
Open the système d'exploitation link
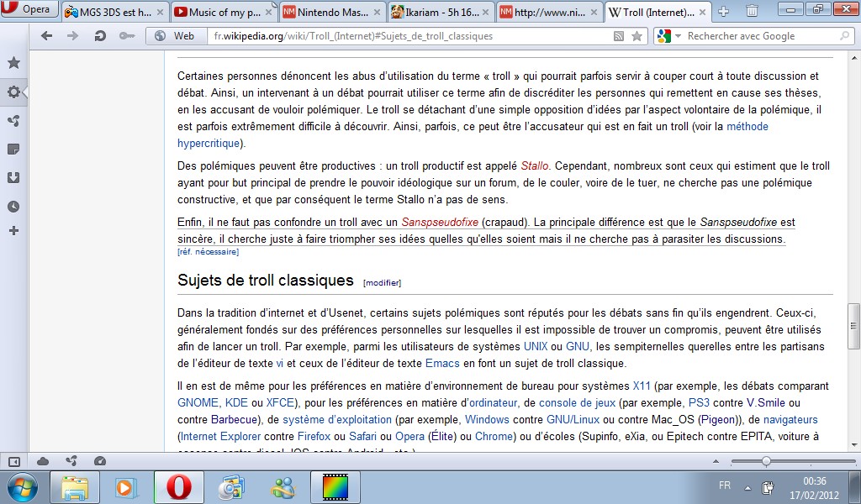point(337,420)
